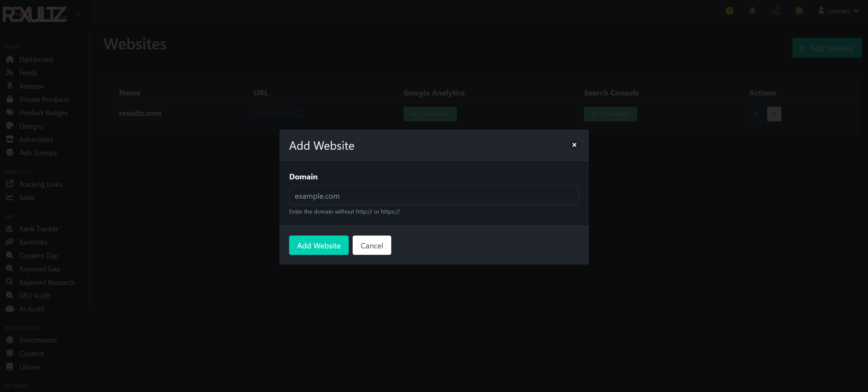Open the help question-mark icon
Screen dimensions: 868x392
point(729,11)
